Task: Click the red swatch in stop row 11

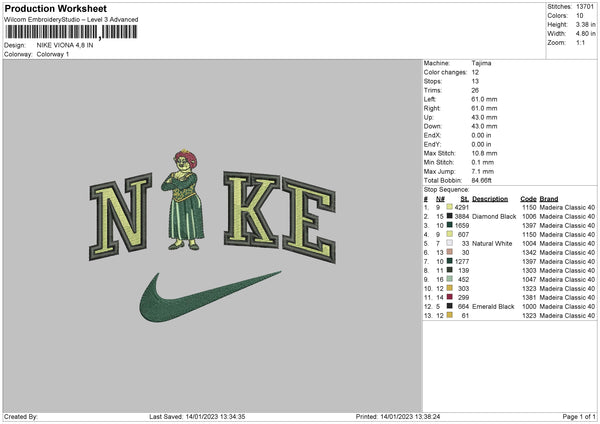Action: tap(450, 297)
